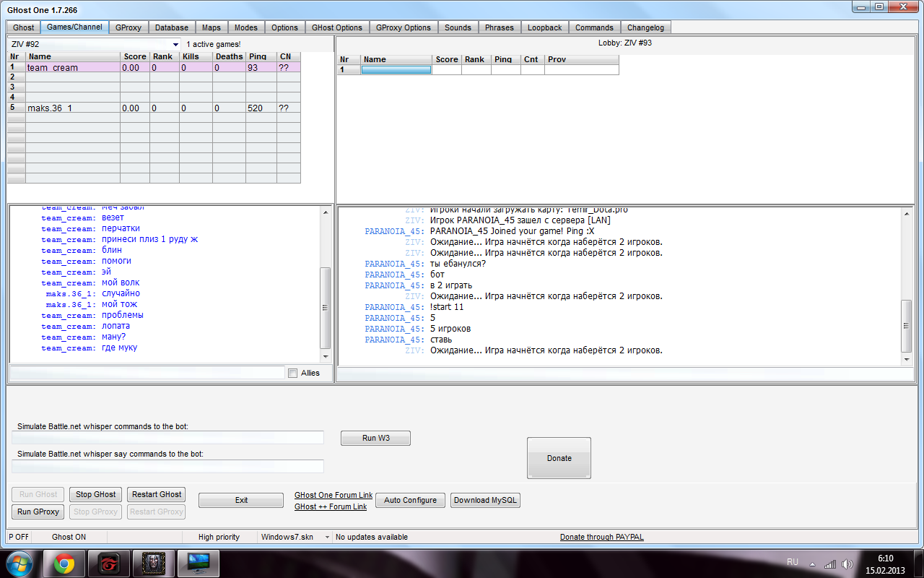The width and height of the screenshot is (924, 578).
Task: Switch to the Ghost tab
Action: coord(23,27)
